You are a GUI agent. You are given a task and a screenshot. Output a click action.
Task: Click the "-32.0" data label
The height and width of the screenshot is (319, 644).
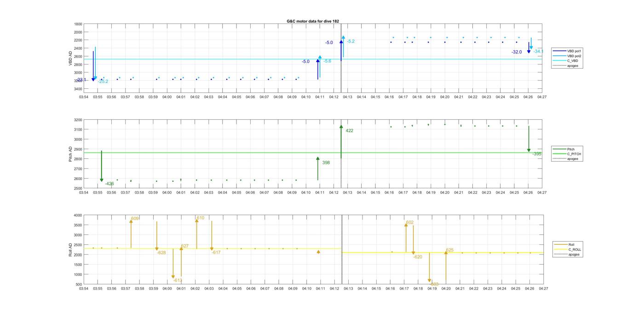pyautogui.click(x=517, y=52)
